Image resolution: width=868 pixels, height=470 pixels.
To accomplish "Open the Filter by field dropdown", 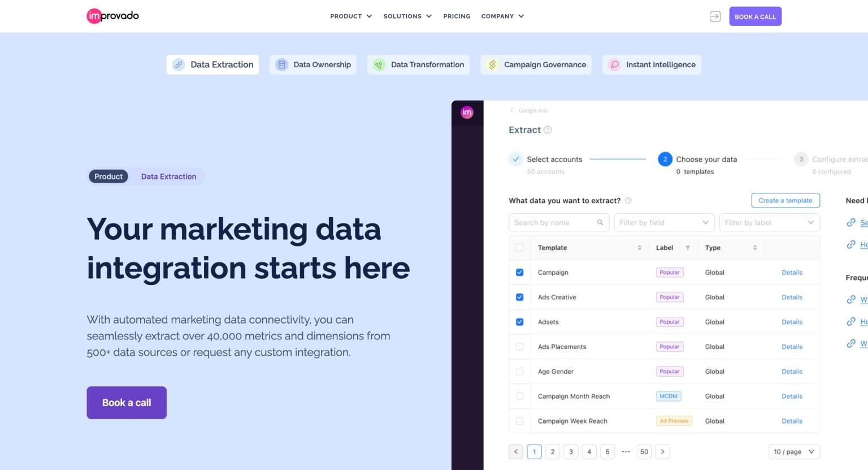I will 664,222.
